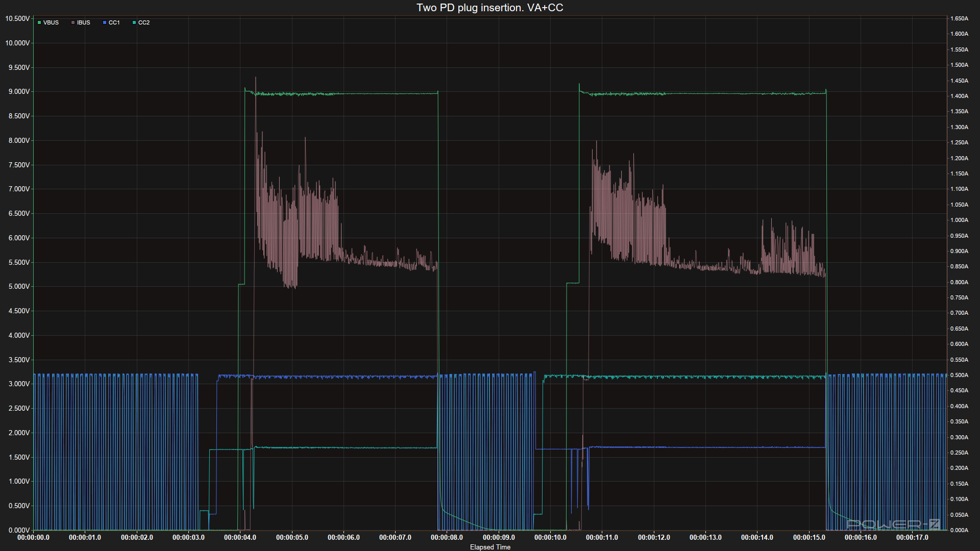Viewport: 980px width, 551px height.
Task: Click the blue CC1 legend color swatch
Action: (105, 22)
